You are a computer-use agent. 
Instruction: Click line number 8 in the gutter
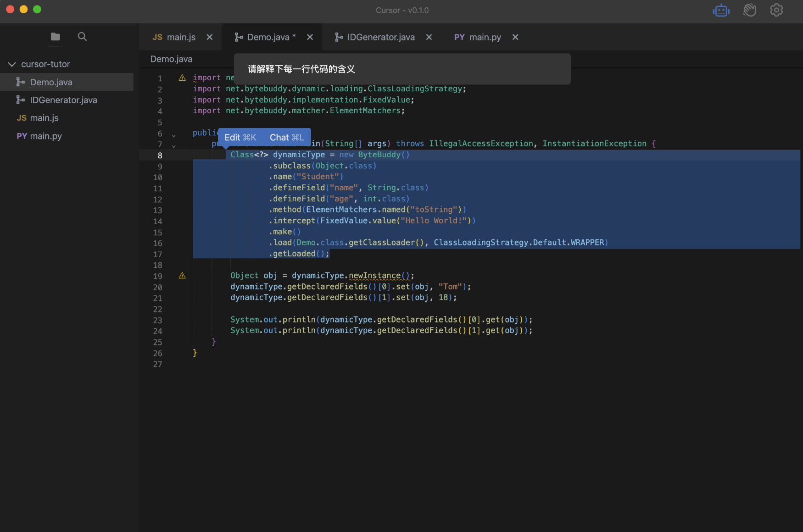[160, 155]
